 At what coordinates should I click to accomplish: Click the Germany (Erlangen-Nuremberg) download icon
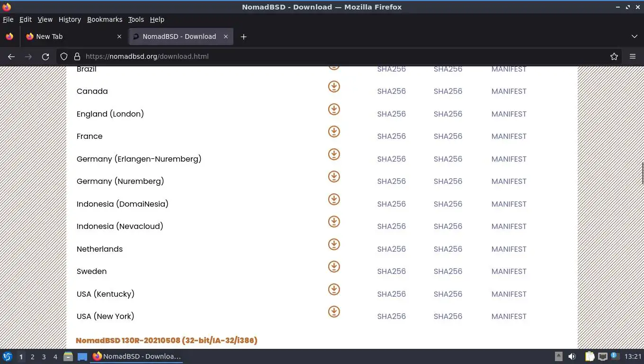tap(334, 155)
